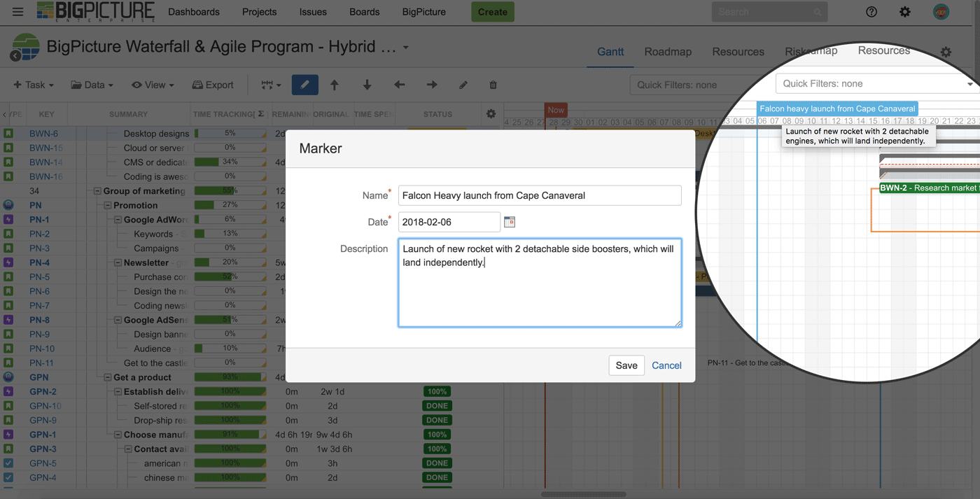Click the purple epic icon of GPN-2
Image resolution: width=980 pixels, height=499 pixels.
click(x=8, y=391)
